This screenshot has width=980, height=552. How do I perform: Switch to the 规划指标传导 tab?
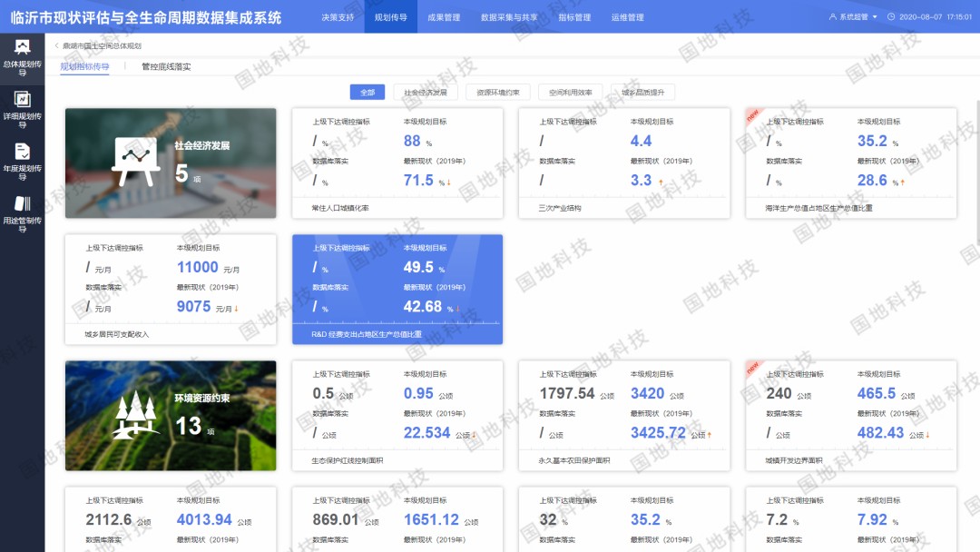pyautogui.click(x=84, y=66)
